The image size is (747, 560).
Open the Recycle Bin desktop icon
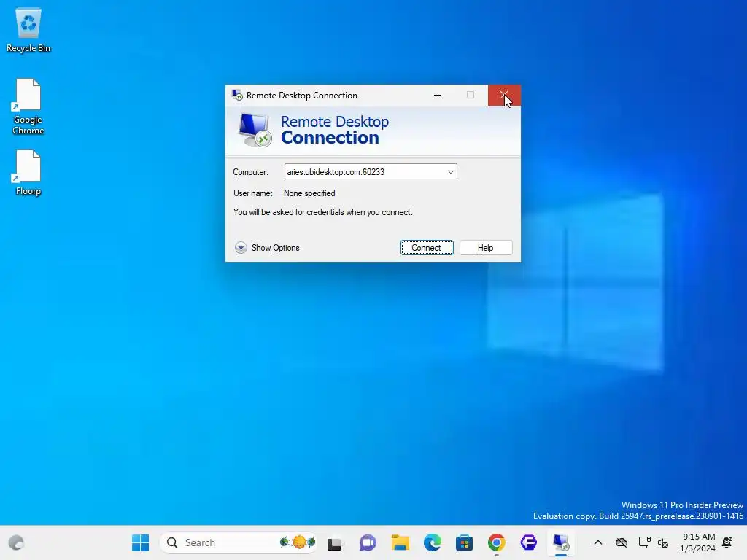coord(28,31)
